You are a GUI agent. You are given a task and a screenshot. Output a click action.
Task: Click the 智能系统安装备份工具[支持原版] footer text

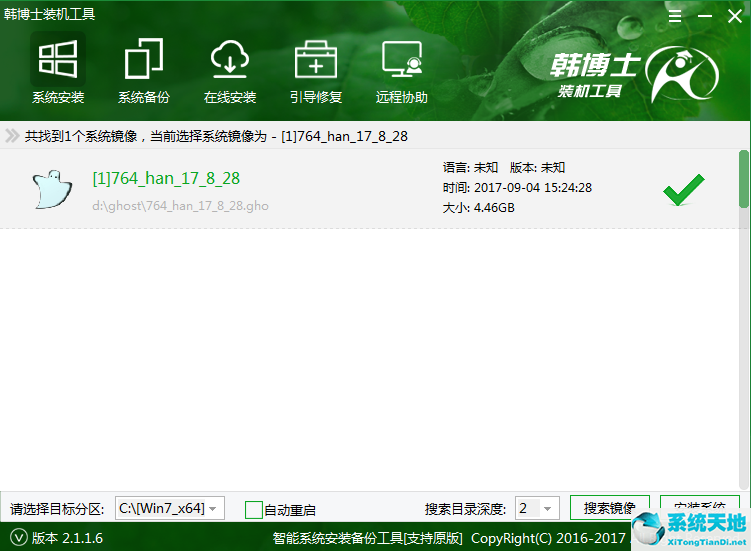pyautogui.click(x=367, y=538)
